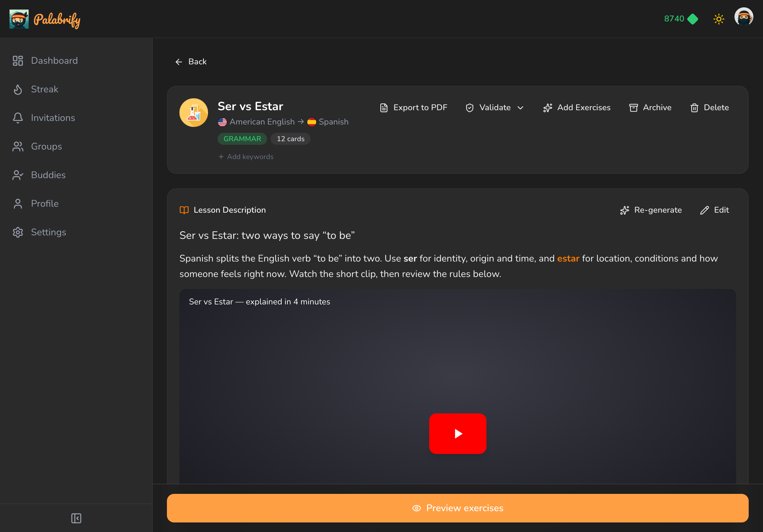This screenshot has height=532, width=763.
Task: Click the Palabrify wordmark
Action: click(x=57, y=20)
